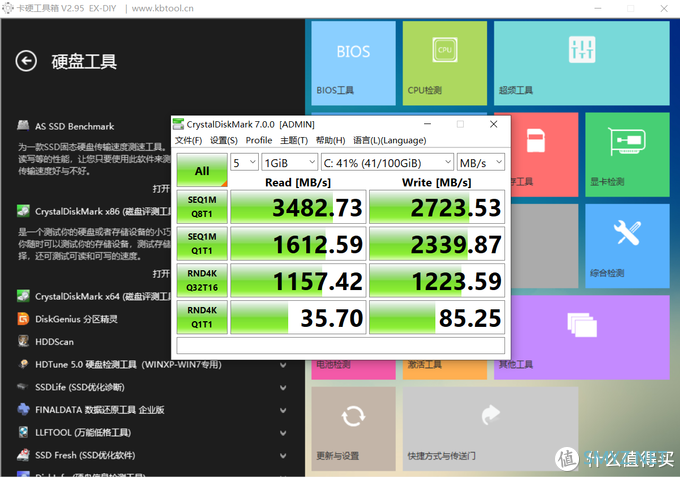Open the 文件(F) menu

pos(189,140)
